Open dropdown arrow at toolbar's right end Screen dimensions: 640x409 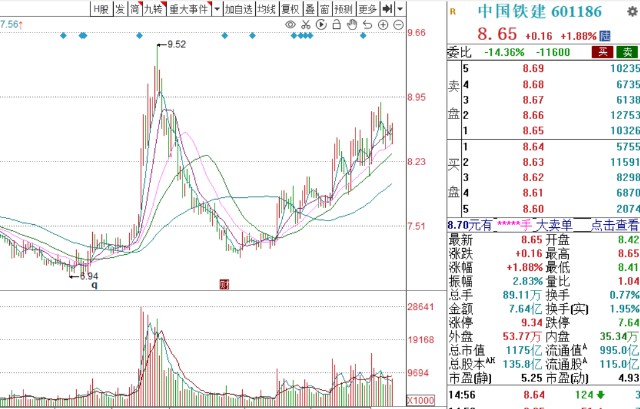click(400, 9)
